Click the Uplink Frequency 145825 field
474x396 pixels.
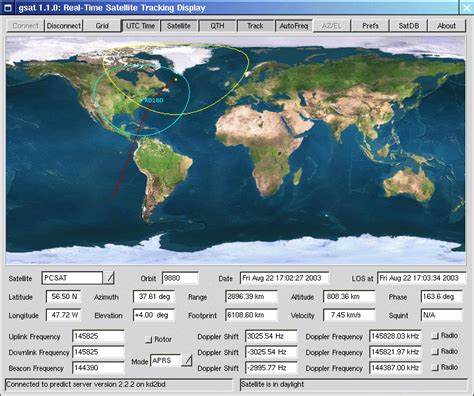click(98, 336)
